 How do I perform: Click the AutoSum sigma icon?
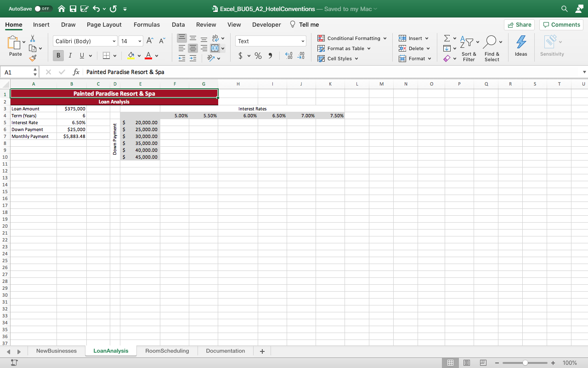(x=447, y=38)
